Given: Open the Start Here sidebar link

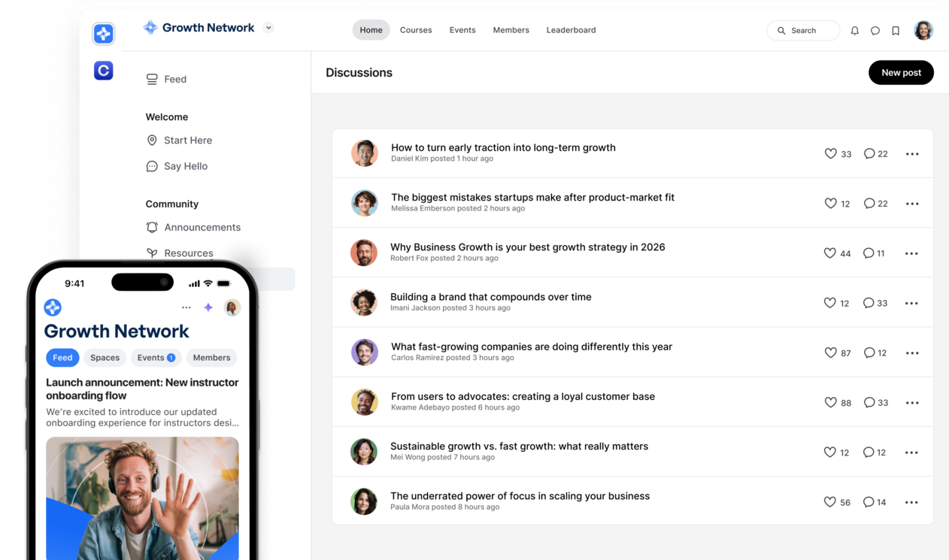Looking at the screenshot, I should tap(187, 141).
